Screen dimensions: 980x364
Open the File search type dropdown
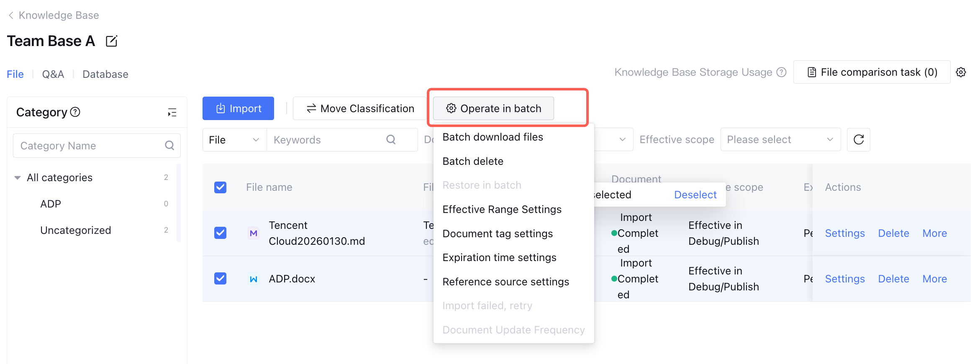234,140
